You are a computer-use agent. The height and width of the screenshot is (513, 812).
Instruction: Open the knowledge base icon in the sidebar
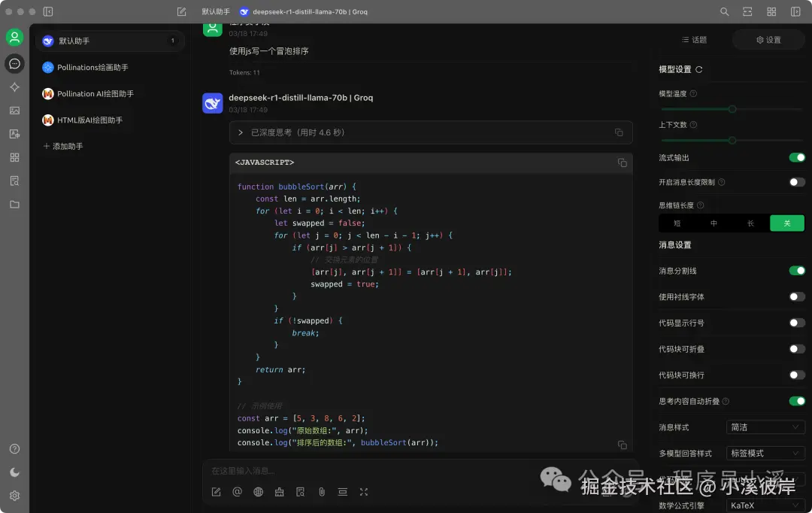pos(14,181)
